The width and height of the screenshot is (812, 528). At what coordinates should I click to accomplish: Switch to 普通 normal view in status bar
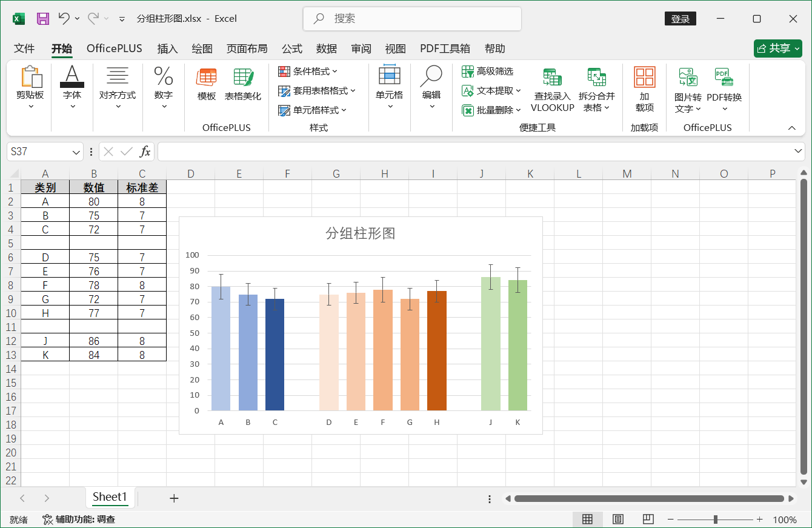(x=587, y=520)
